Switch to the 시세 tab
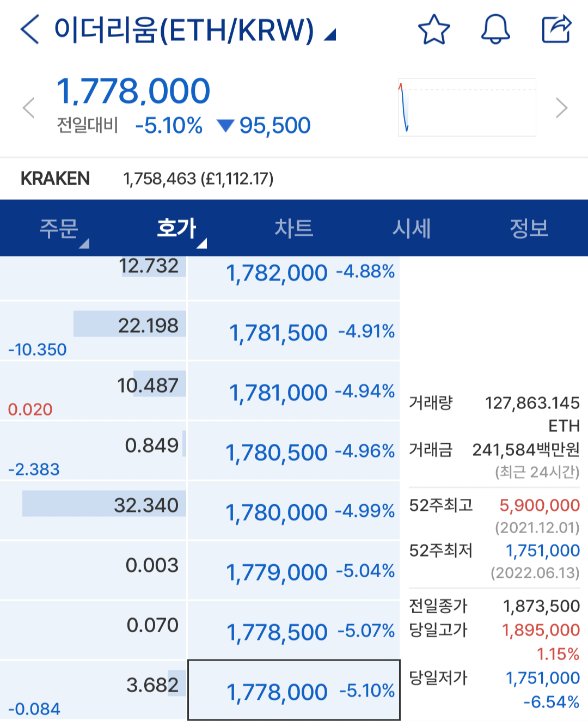Screen dimensions: 588x721 (412, 228)
